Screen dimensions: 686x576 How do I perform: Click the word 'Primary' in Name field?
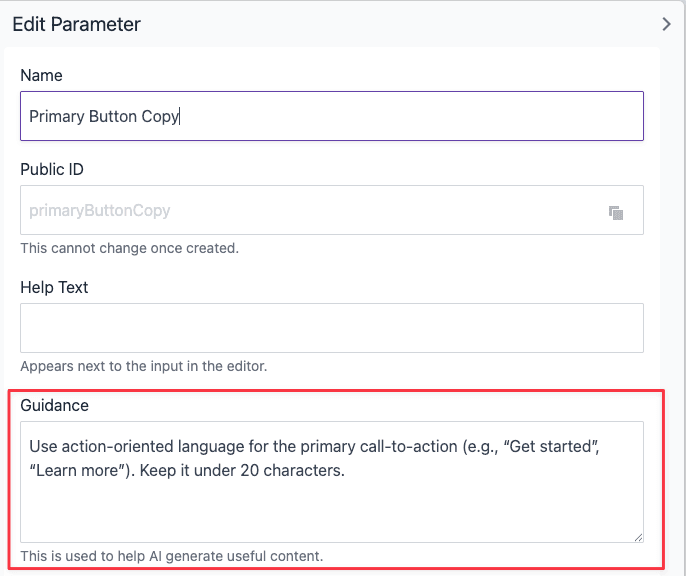tap(56, 116)
